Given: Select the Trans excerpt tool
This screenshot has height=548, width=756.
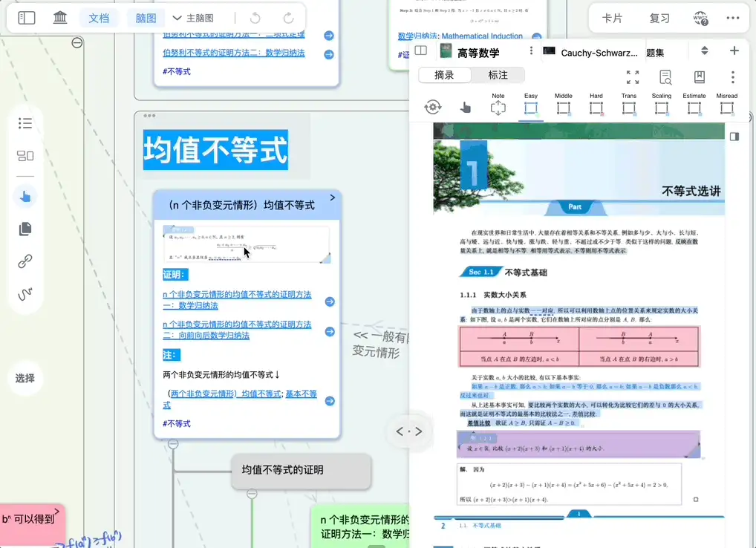Looking at the screenshot, I should [629, 104].
